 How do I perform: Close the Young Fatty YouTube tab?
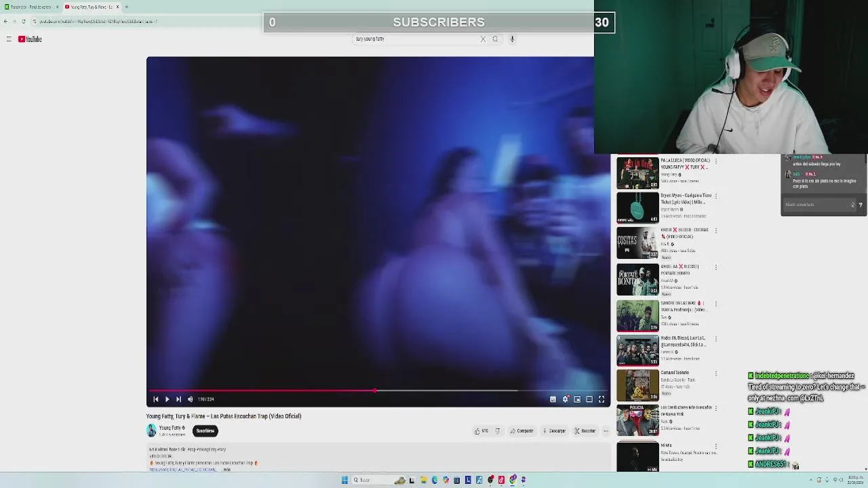(x=117, y=7)
